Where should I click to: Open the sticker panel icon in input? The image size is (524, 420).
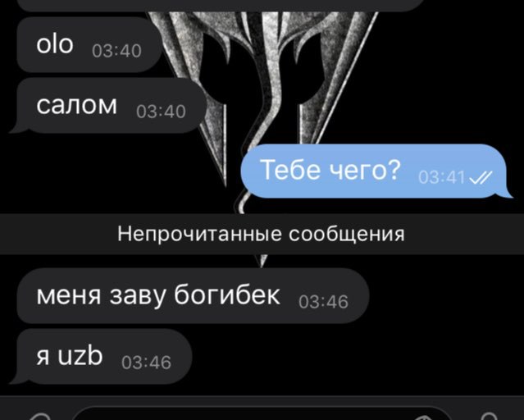[x=425, y=418]
